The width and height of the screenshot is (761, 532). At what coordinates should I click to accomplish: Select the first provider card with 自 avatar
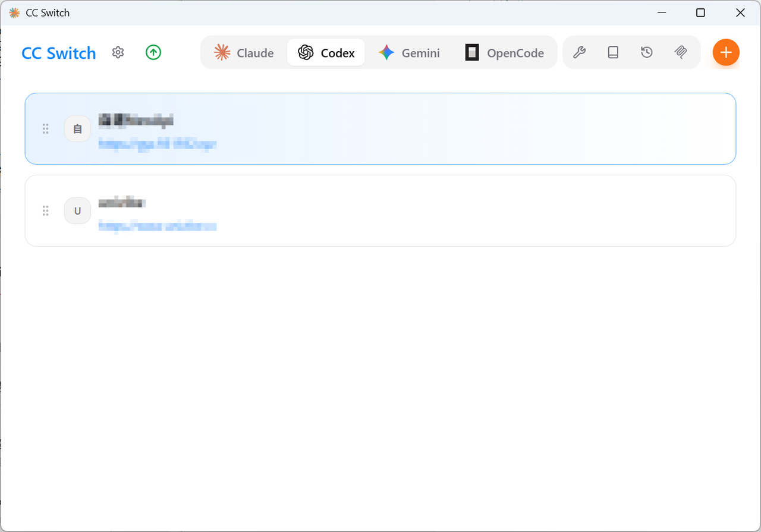(380, 128)
